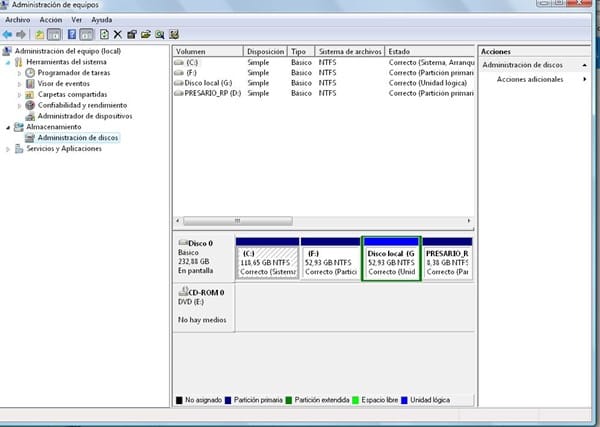Open the Ayuda menu
Viewport: 600px width, 427px height.
(101, 20)
